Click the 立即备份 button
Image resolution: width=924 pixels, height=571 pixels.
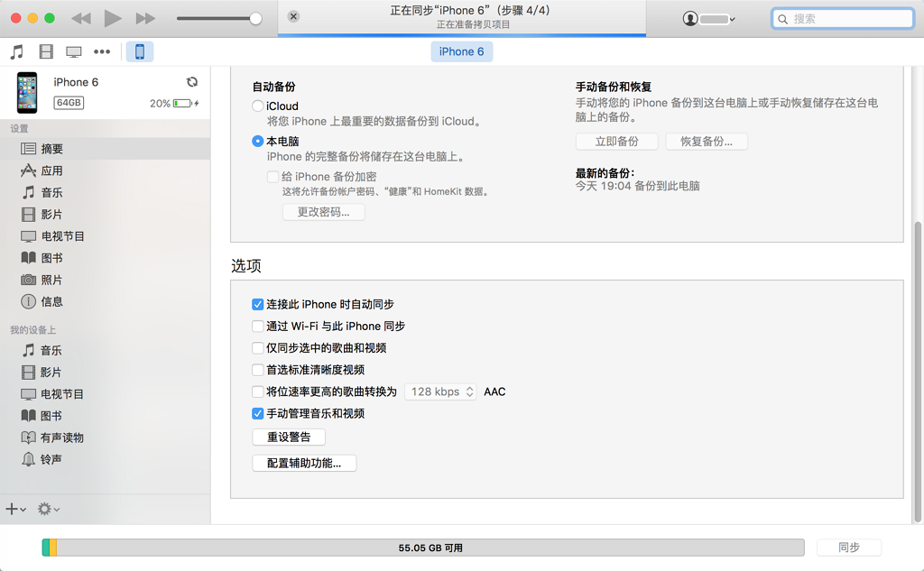[x=616, y=142]
